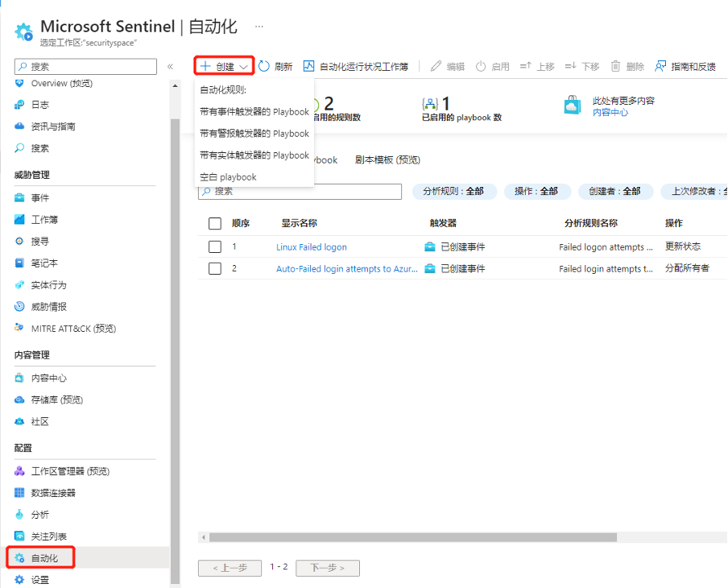Click the 更新状态 action cell
Viewport: 728px width, 588px height.
(x=683, y=246)
